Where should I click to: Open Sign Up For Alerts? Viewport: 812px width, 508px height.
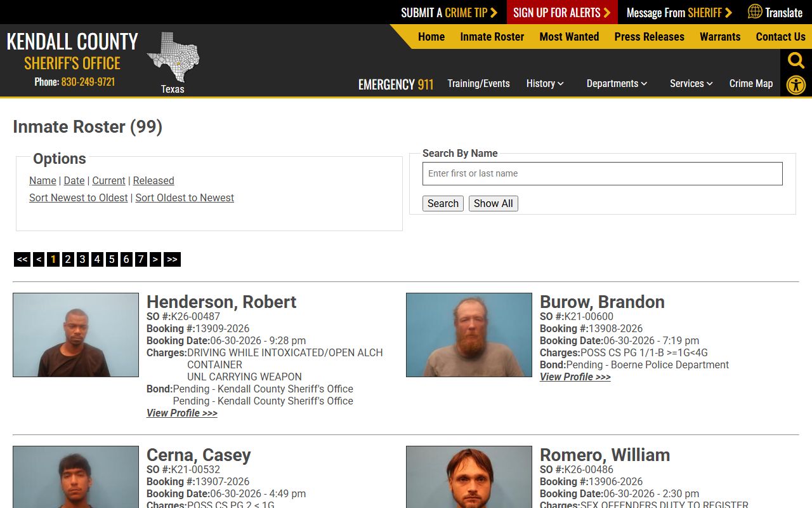click(562, 13)
